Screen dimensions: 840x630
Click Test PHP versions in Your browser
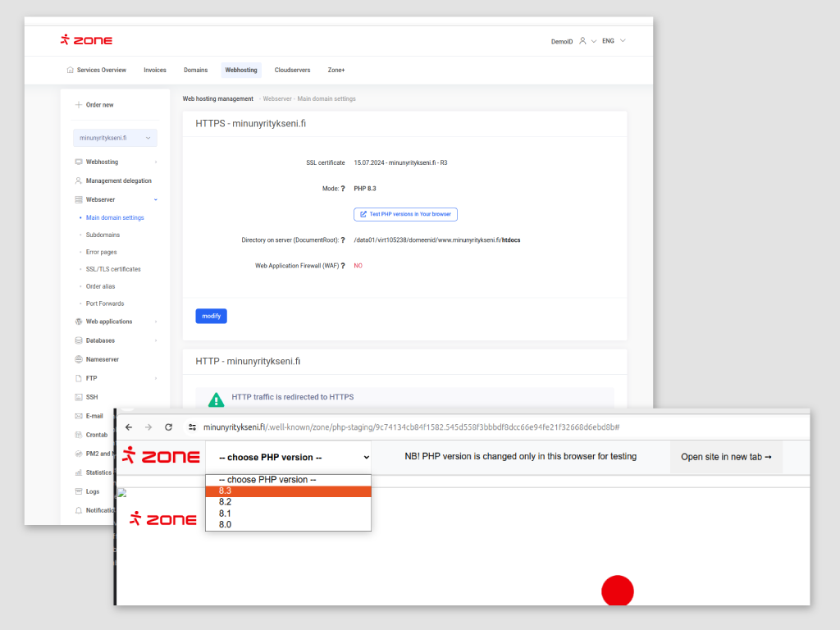405,214
